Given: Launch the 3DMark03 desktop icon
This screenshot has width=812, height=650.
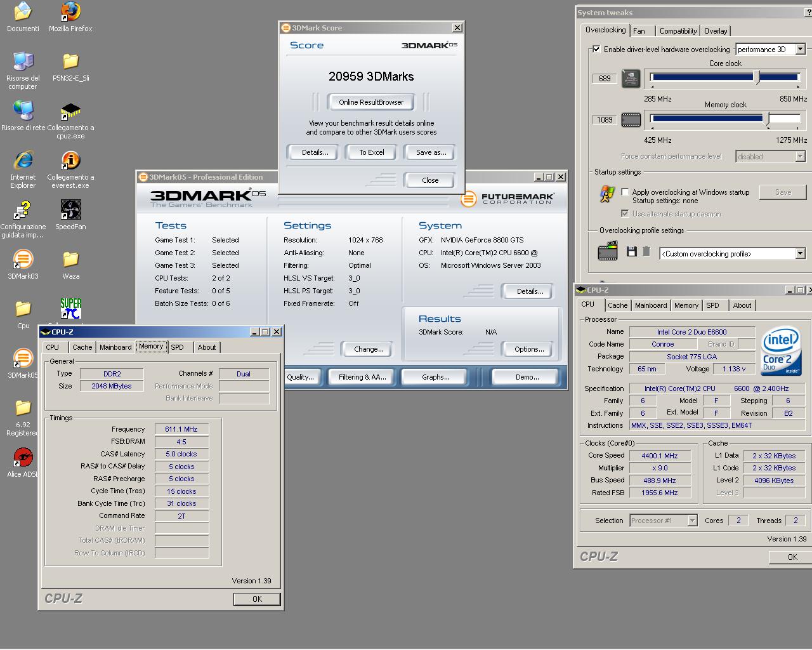Looking at the screenshot, I should pos(23,265).
